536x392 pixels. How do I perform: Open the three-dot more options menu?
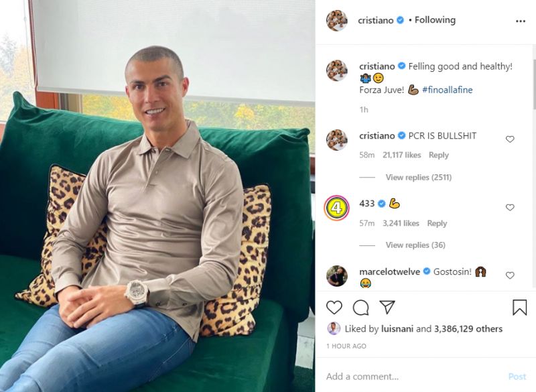point(521,21)
